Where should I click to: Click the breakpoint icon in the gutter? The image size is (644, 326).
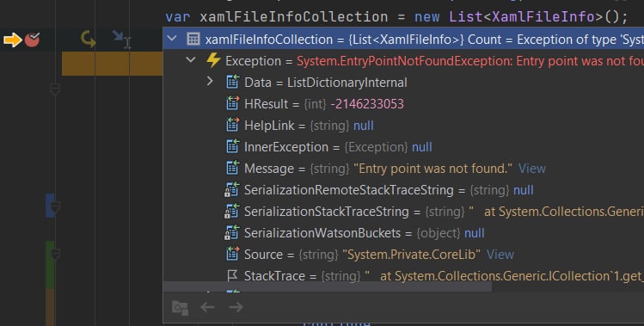coord(32,40)
